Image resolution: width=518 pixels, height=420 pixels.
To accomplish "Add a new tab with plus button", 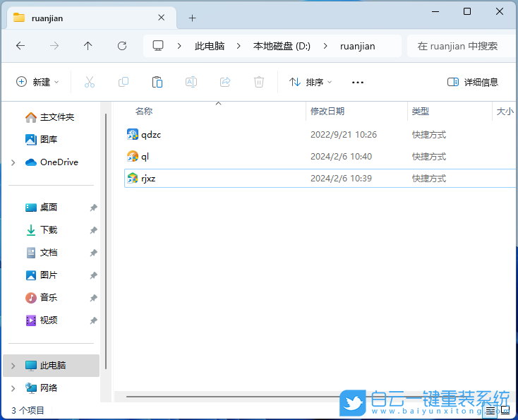I will [192, 18].
